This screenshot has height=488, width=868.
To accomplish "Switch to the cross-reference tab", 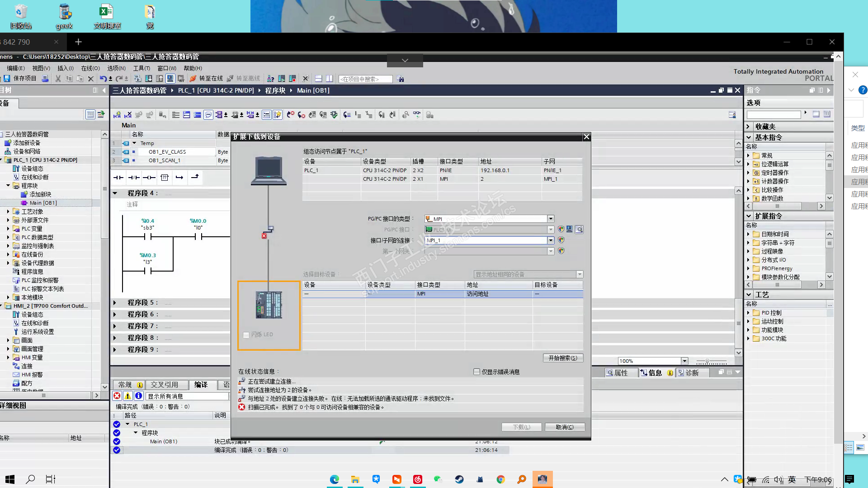I will pos(164,385).
